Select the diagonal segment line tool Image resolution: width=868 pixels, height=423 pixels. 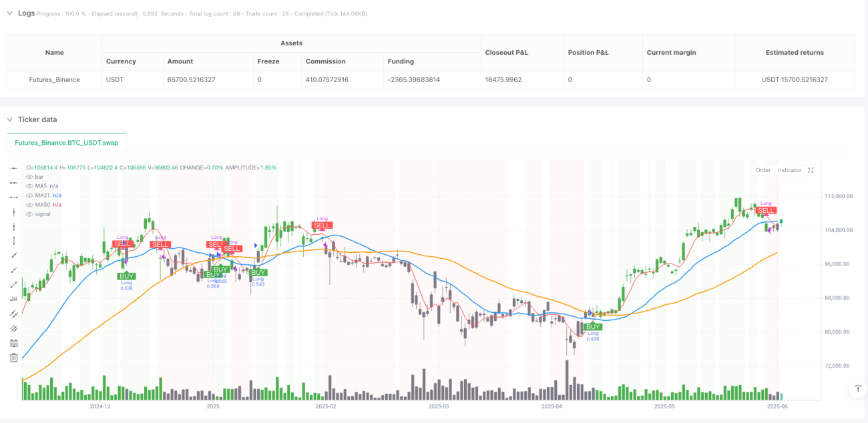pos(14,285)
